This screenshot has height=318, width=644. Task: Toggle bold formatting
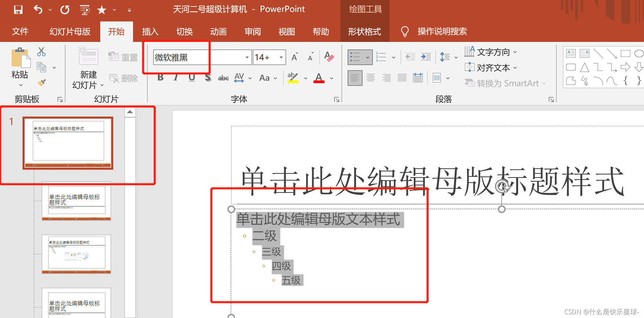pyautogui.click(x=160, y=78)
